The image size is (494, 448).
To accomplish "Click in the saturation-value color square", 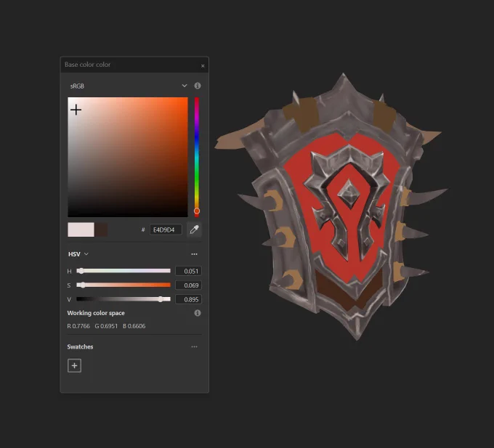I will coord(128,157).
